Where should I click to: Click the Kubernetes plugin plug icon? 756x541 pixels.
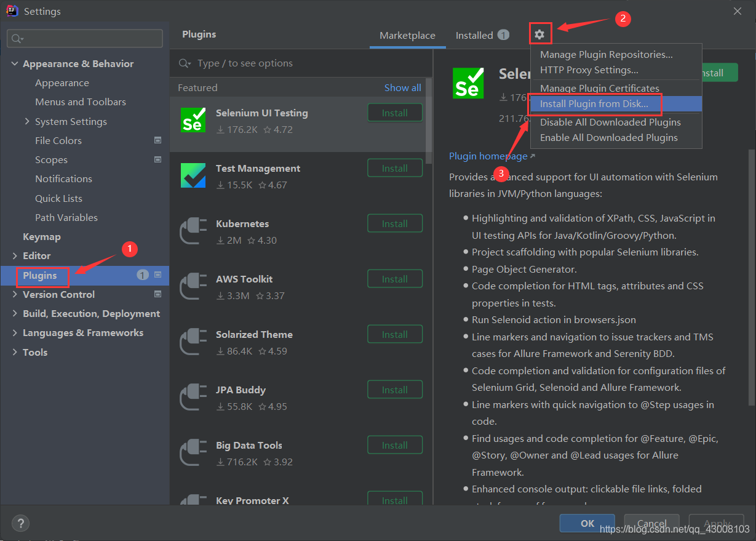(x=193, y=232)
